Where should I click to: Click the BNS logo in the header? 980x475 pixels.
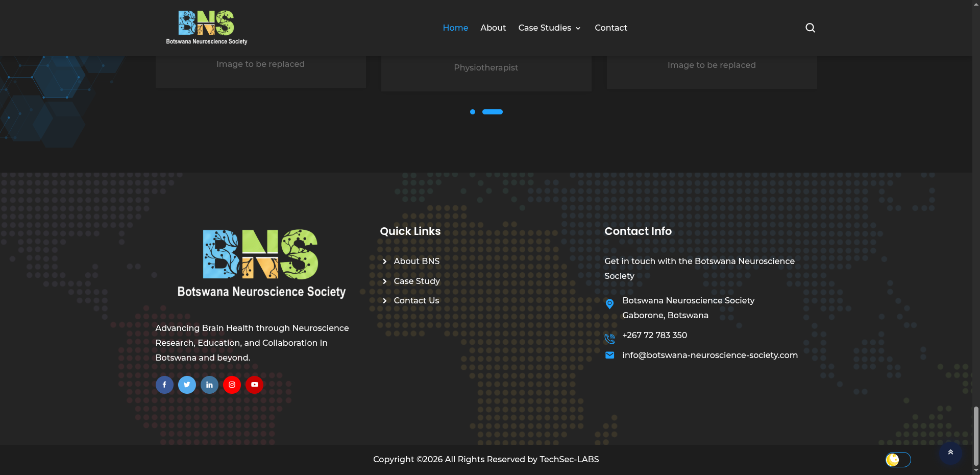click(206, 28)
